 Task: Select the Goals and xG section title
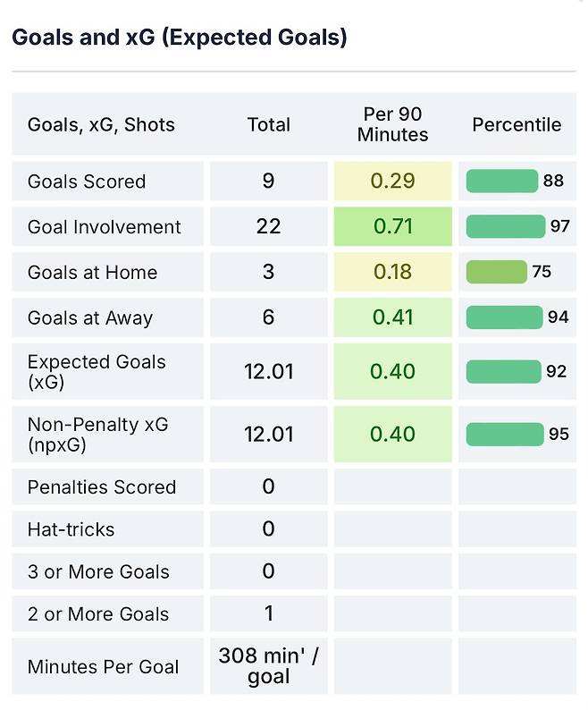[x=179, y=38]
